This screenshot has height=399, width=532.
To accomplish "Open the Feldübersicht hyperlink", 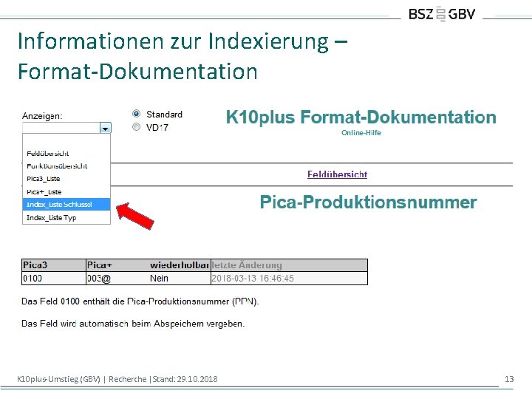I will click(x=337, y=174).
